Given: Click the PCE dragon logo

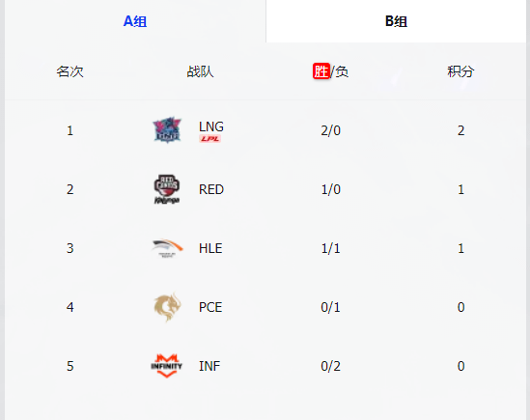Looking at the screenshot, I should pos(167,307).
